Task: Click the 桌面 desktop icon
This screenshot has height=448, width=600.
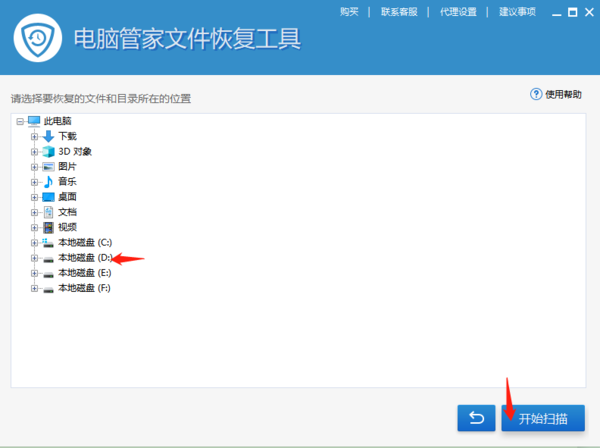Action: 48,197
